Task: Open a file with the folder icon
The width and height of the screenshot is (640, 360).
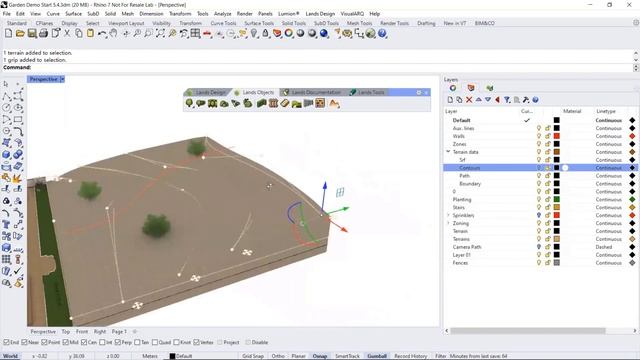Action: pos(20,33)
